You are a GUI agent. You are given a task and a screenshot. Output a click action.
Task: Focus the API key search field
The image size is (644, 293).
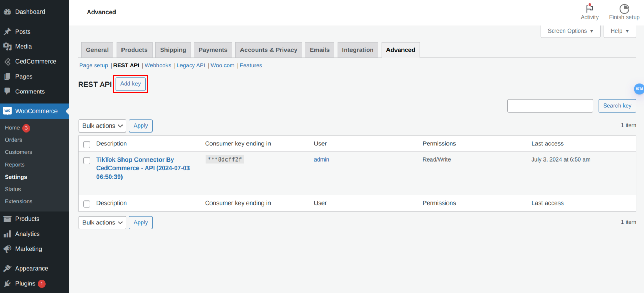point(550,106)
